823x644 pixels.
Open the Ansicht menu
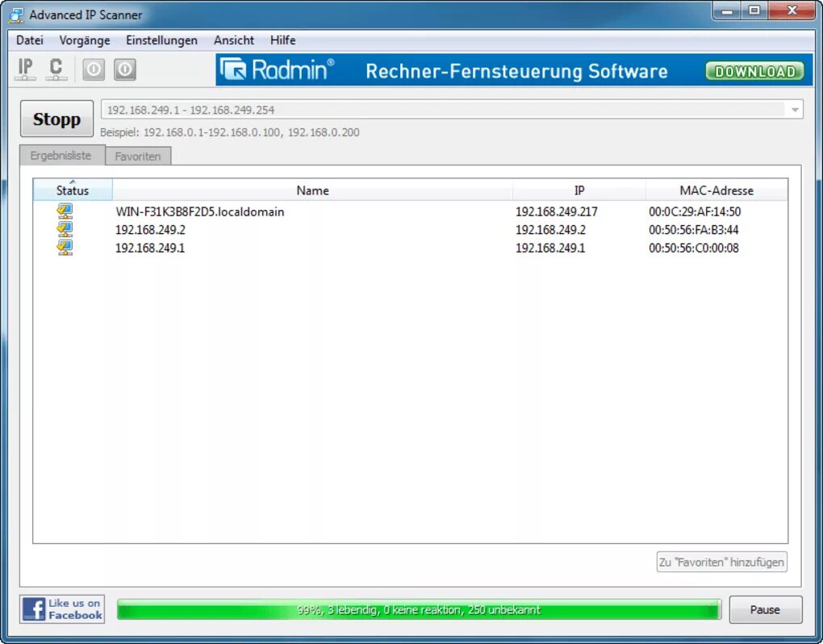[x=233, y=40]
